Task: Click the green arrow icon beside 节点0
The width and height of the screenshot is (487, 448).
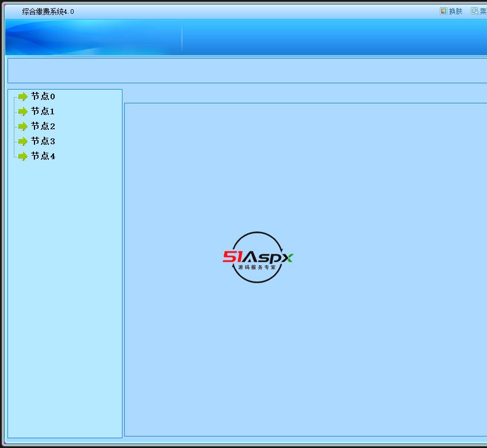Action: [23, 97]
